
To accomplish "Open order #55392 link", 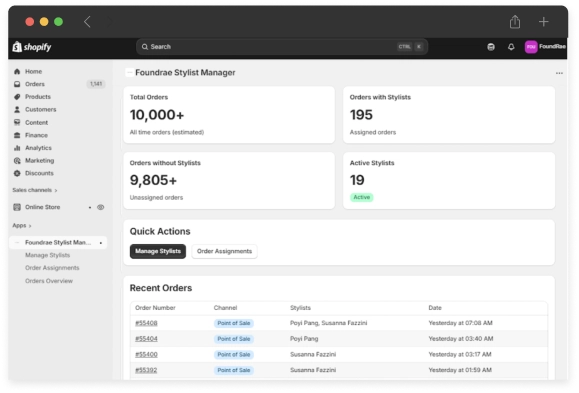I will (x=146, y=370).
